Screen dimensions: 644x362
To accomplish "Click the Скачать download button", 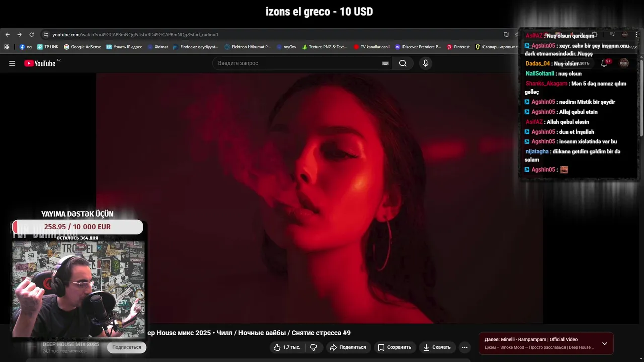I will coord(437,347).
